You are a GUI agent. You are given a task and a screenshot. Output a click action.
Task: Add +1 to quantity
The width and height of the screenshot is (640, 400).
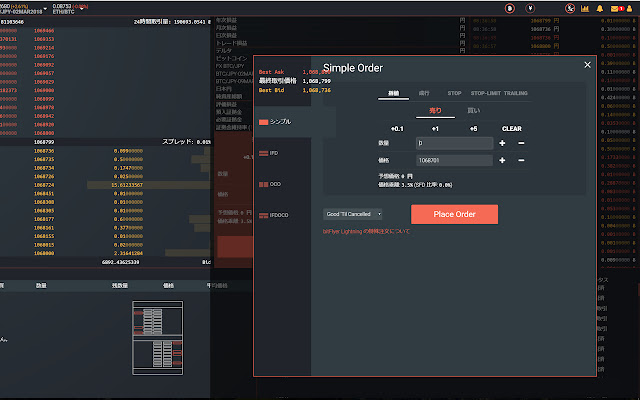pyautogui.click(x=435, y=129)
